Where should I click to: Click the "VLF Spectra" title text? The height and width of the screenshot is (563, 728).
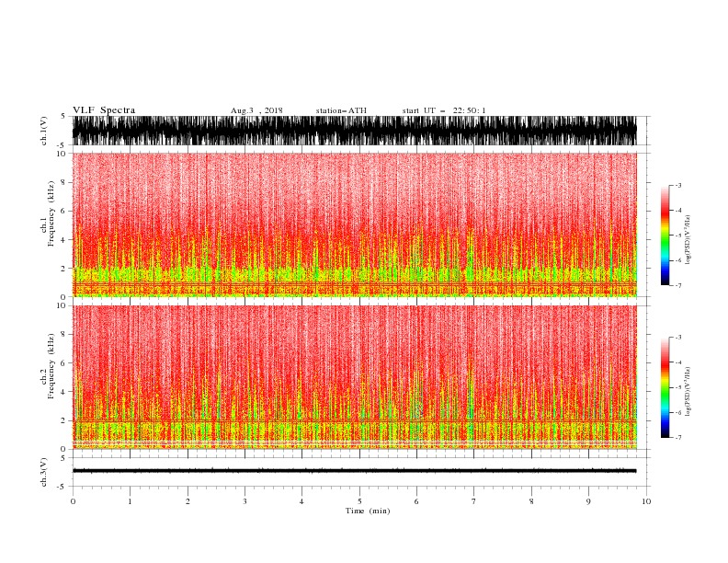pyautogui.click(x=104, y=110)
